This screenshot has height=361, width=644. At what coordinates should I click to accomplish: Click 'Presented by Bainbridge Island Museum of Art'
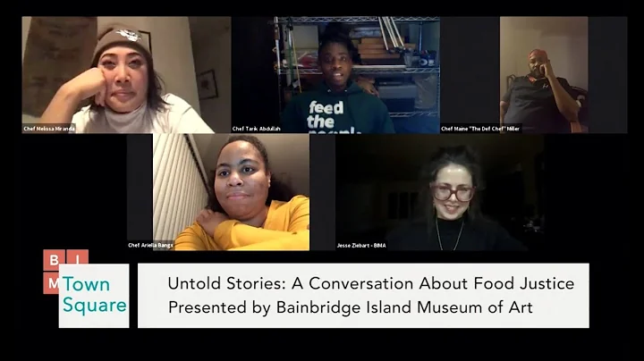pyautogui.click(x=351, y=307)
